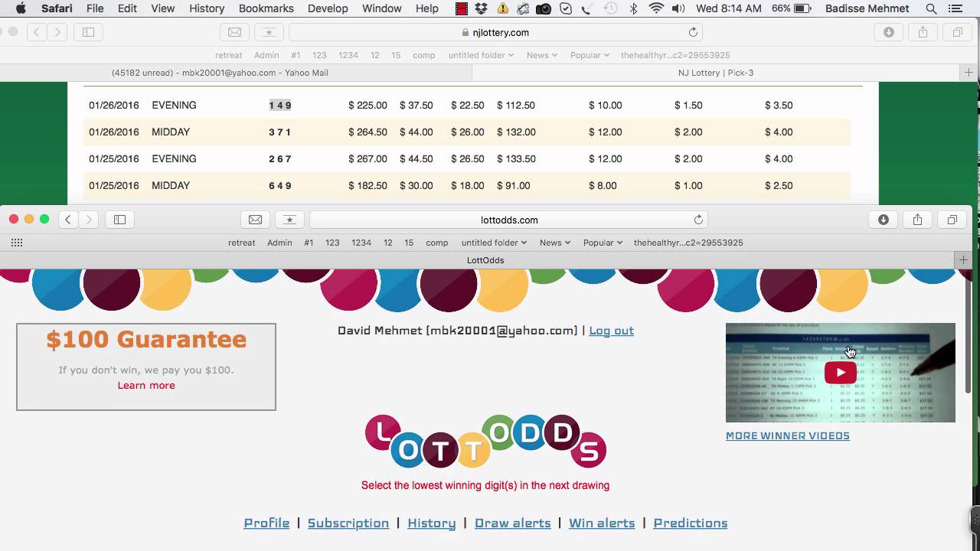Screen dimensions: 980x551
Task: Click the Bluetooth menu bar icon
Action: click(633, 8)
